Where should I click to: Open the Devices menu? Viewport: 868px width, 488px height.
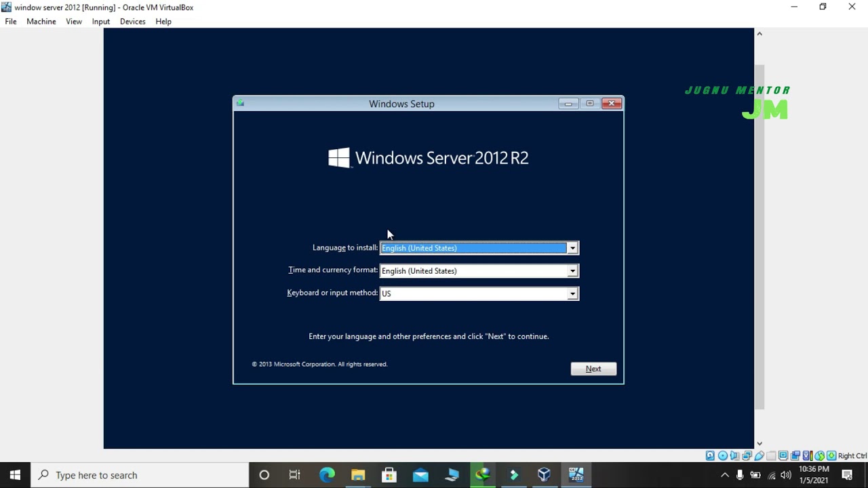pos(133,22)
